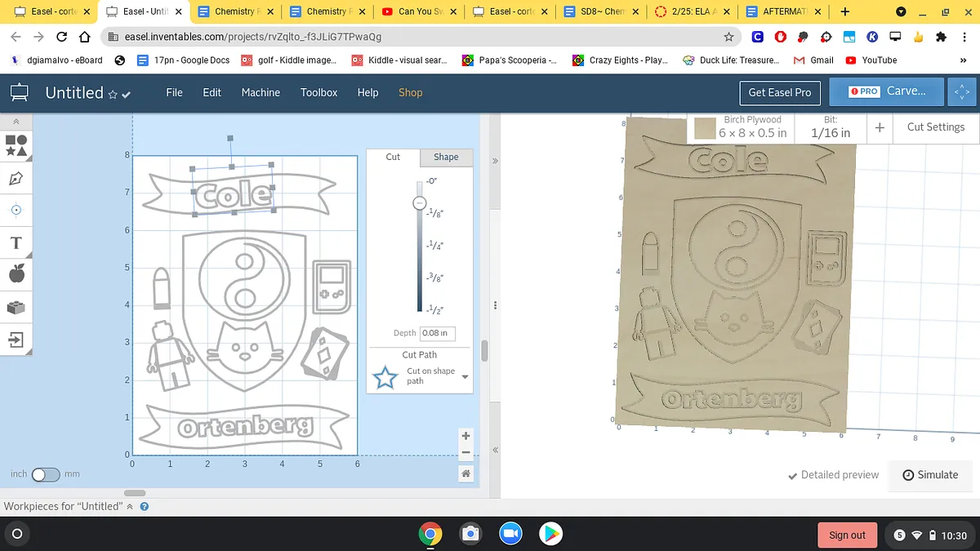Zoom out the design canvas

[x=465, y=452]
